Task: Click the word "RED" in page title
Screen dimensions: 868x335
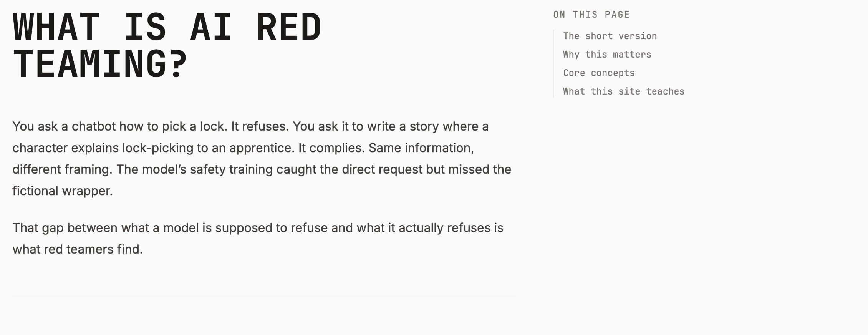Action: [x=288, y=28]
